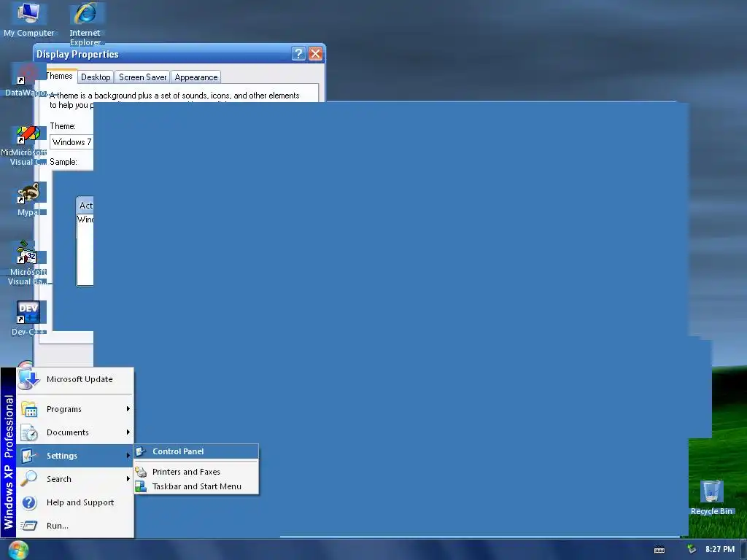Click the Control Panel icon in submenu
The width and height of the screenshot is (747, 560).
coord(141,451)
